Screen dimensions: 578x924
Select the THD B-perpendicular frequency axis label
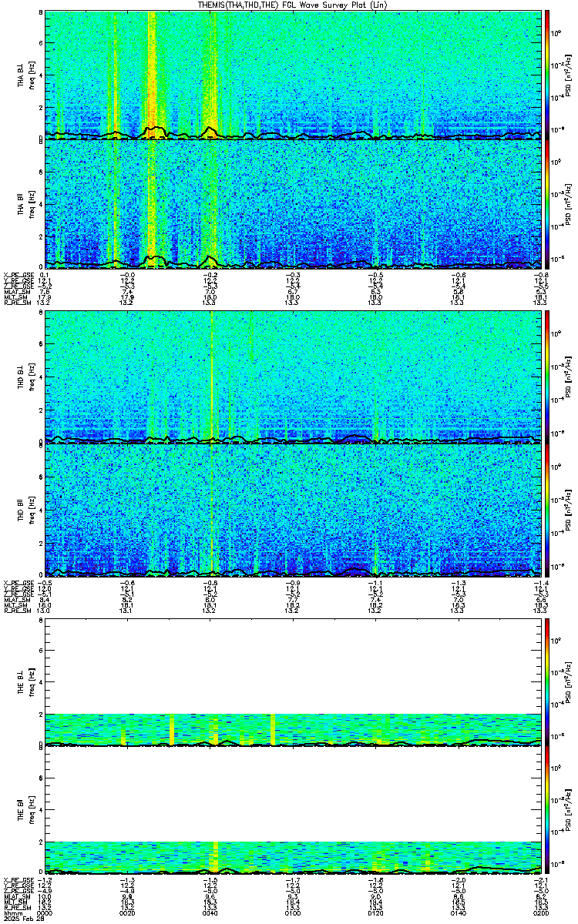[25, 377]
